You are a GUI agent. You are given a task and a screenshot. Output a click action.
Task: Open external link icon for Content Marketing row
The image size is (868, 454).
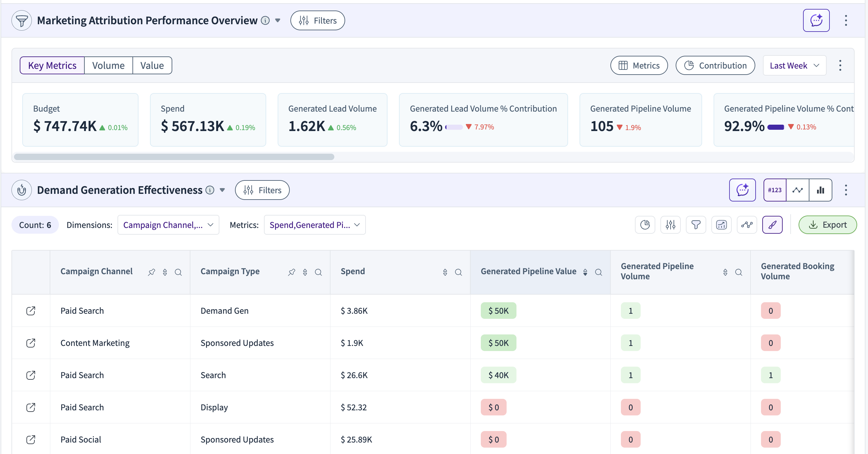(x=31, y=343)
